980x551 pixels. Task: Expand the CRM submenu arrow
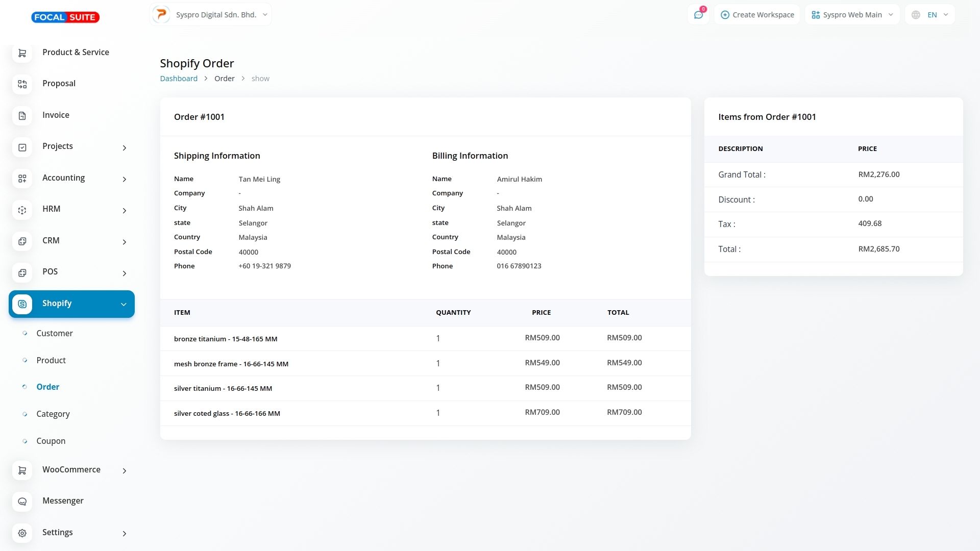tap(124, 242)
